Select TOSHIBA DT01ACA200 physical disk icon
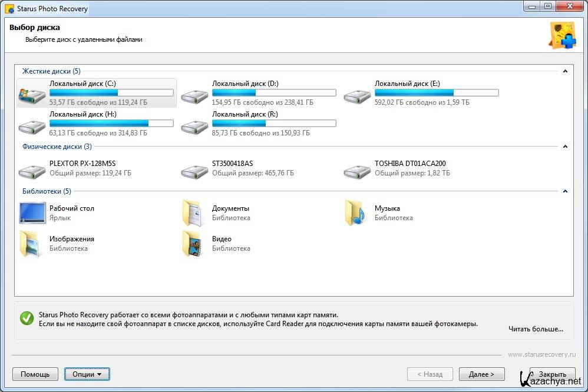The width and height of the screenshot is (588, 392). click(x=358, y=170)
